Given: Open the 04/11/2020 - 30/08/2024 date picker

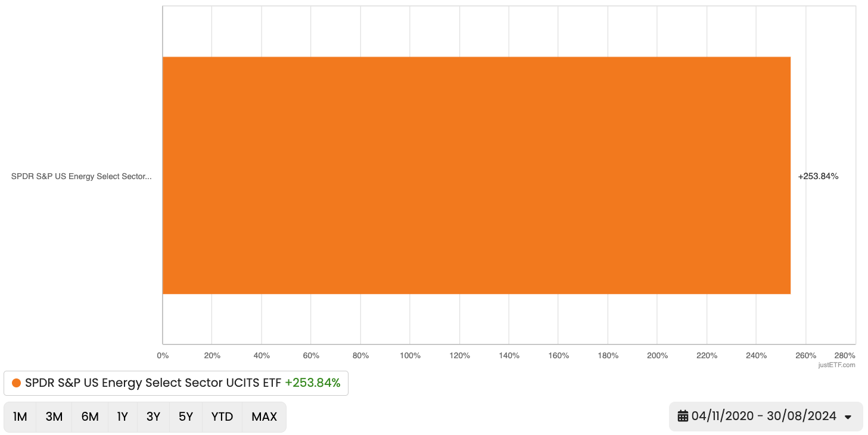Looking at the screenshot, I should [x=764, y=417].
